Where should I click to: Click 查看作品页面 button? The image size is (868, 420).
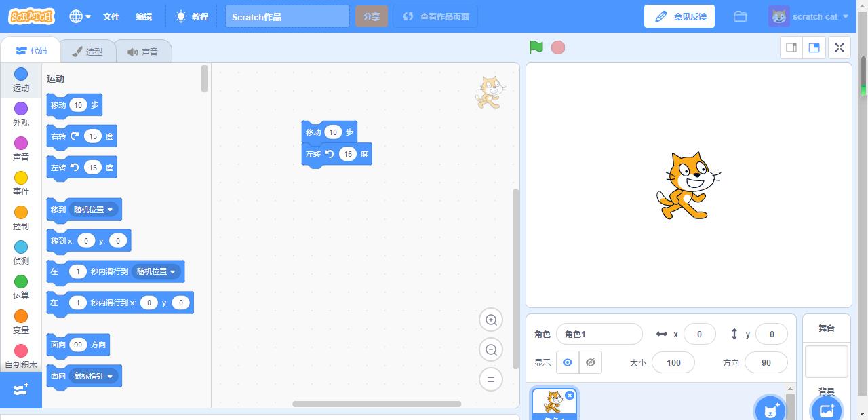pyautogui.click(x=435, y=17)
